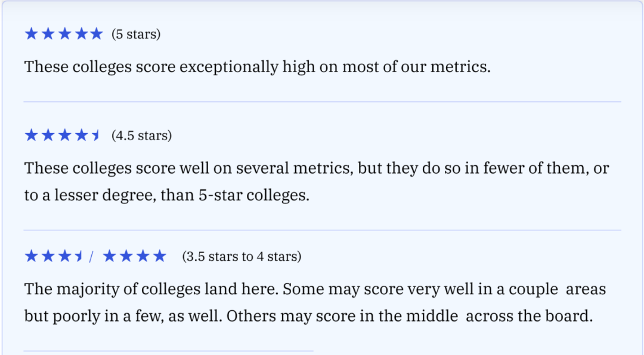
Task: Click text "The majority of colleges land here"
Action: (x=151, y=289)
